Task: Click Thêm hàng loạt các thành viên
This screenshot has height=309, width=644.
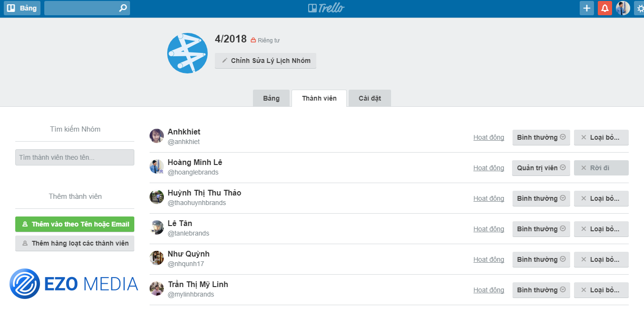Action: click(x=75, y=243)
